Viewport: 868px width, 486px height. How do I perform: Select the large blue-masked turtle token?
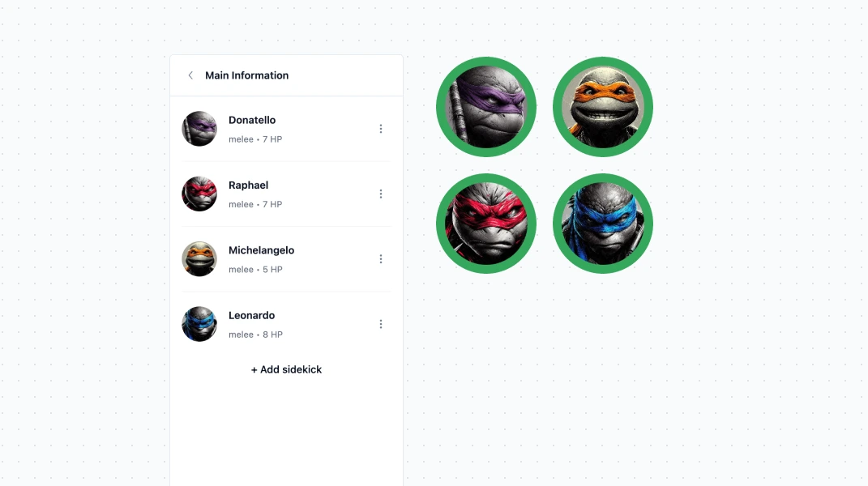click(x=603, y=224)
